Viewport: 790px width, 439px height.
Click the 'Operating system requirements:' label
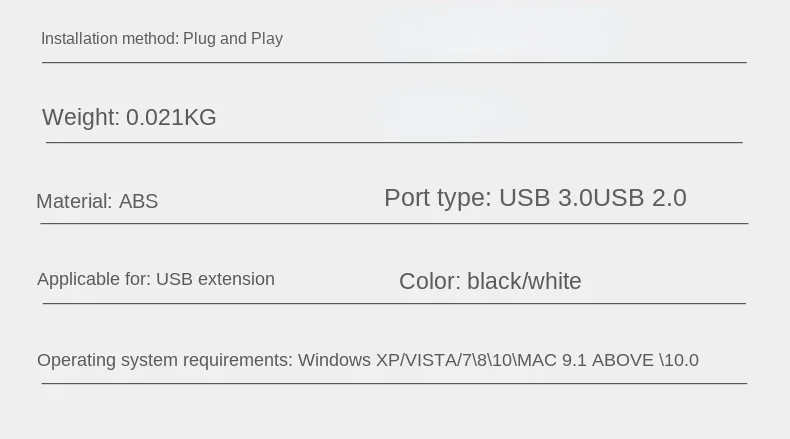[164, 360]
